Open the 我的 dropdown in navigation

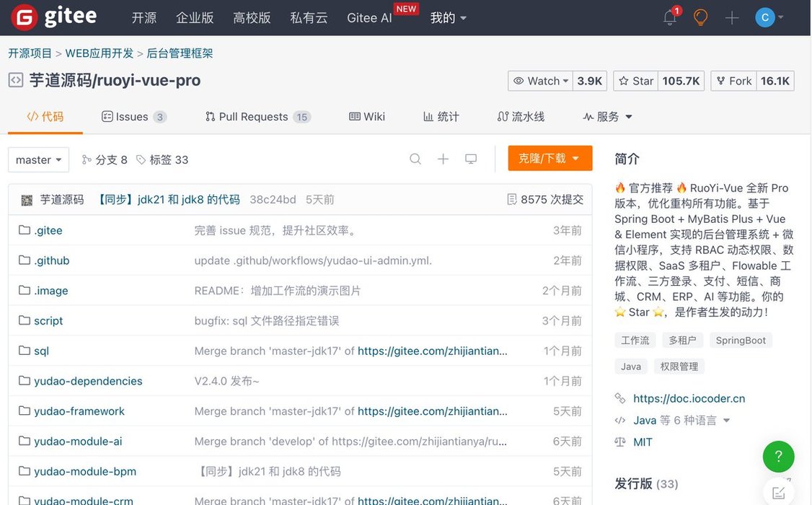coord(448,18)
